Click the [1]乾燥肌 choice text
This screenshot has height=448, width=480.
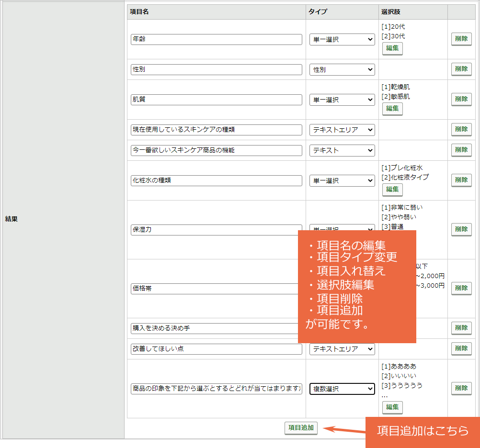pyautogui.click(x=396, y=87)
